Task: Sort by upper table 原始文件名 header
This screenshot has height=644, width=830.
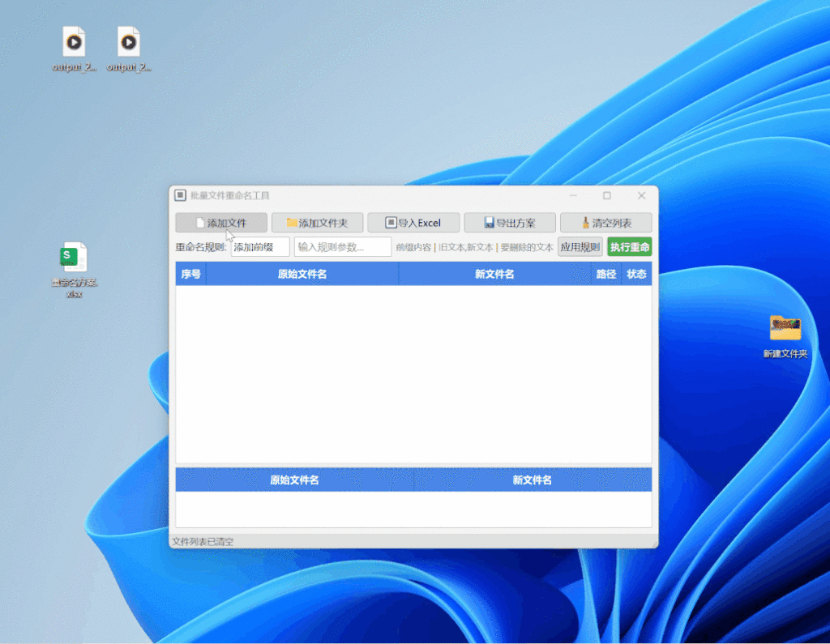Action: point(302,274)
